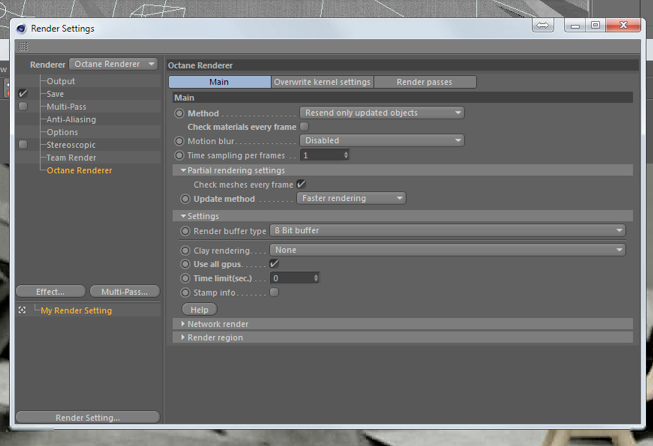
Task: Select Anti-Aliasing in the settings tree
Action: pos(71,120)
